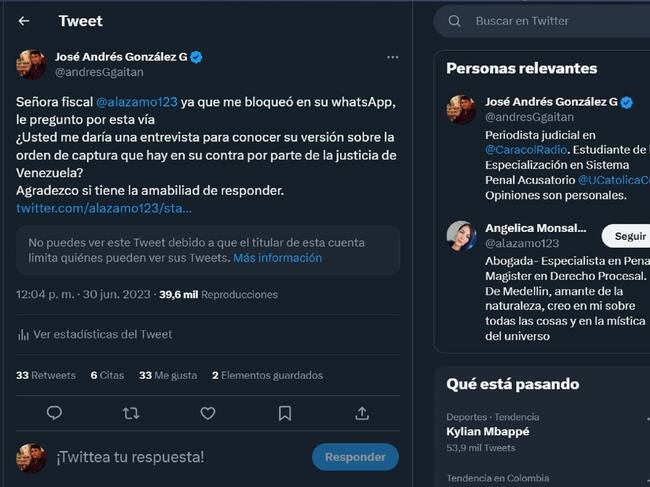Open the three-dot more options menu

coord(393,58)
